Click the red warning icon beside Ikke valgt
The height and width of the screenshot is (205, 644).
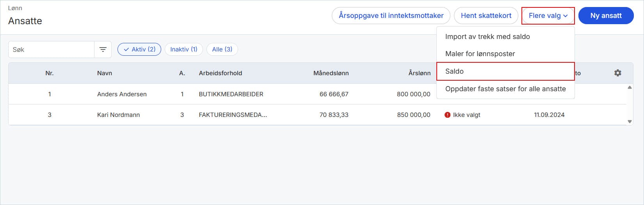click(x=447, y=115)
